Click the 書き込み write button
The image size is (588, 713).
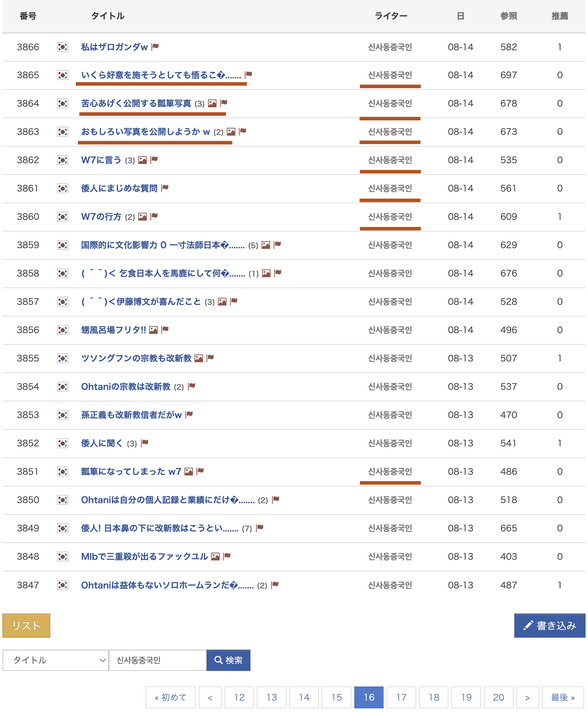[549, 626]
